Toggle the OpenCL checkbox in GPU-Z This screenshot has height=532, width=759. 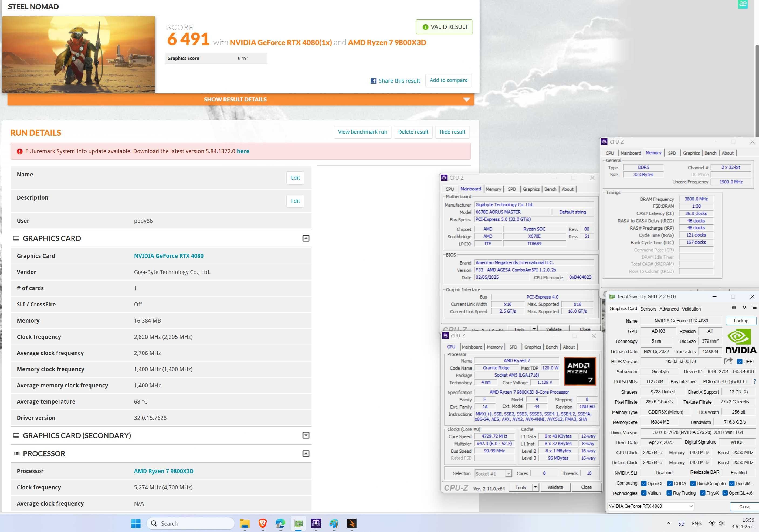644,483
